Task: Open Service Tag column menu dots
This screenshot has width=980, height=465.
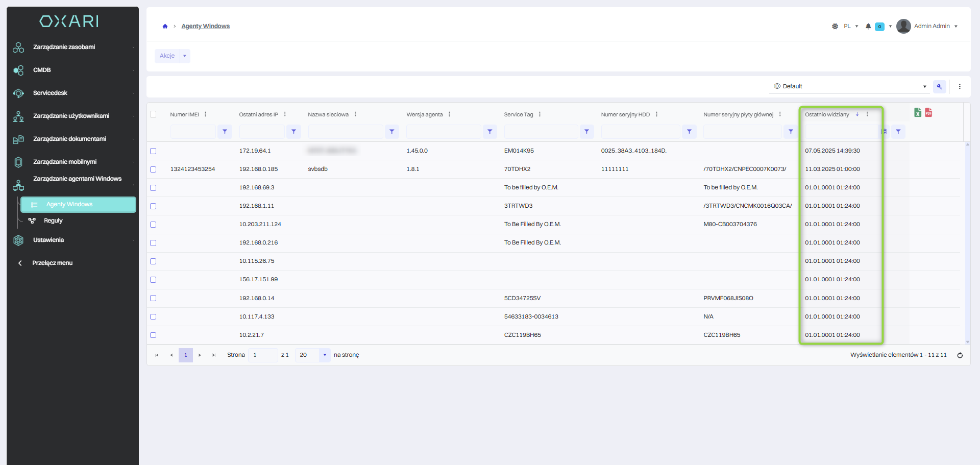Action: click(x=540, y=114)
